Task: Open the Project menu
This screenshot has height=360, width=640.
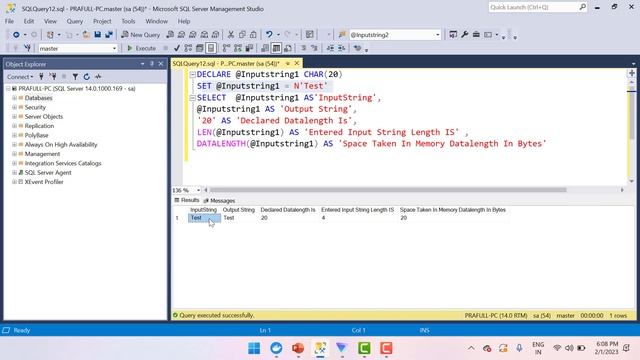Action: click(102, 21)
